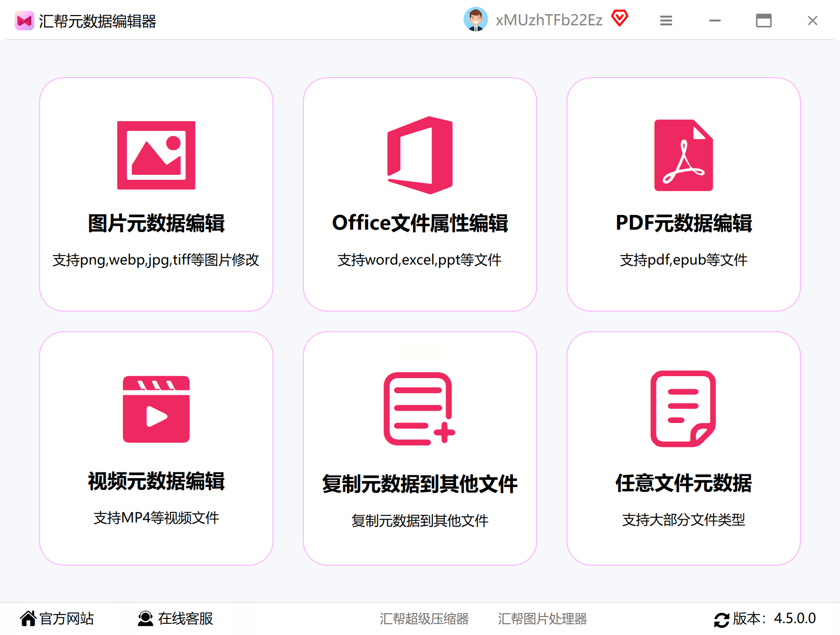Open 视频元数据编辑 title
Screen dimensions: 840x635
point(156,481)
